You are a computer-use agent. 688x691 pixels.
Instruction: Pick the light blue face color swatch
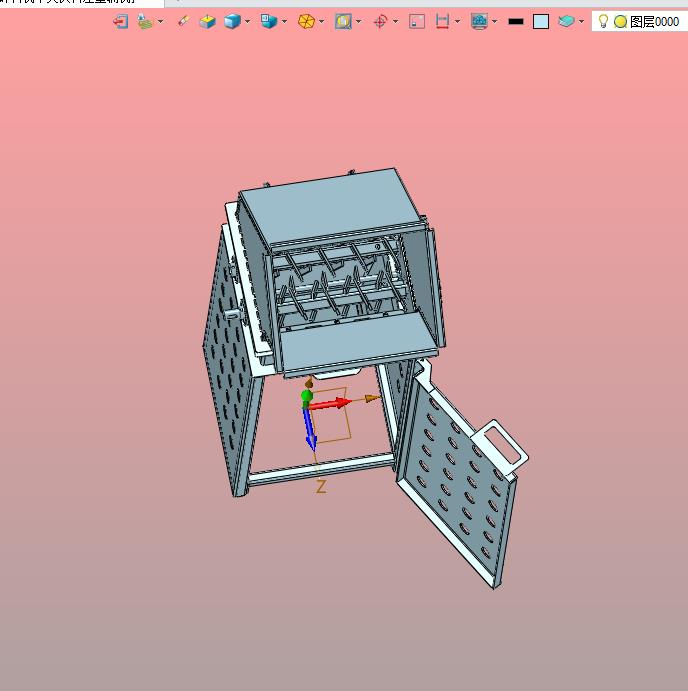pyautogui.click(x=541, y=21)
